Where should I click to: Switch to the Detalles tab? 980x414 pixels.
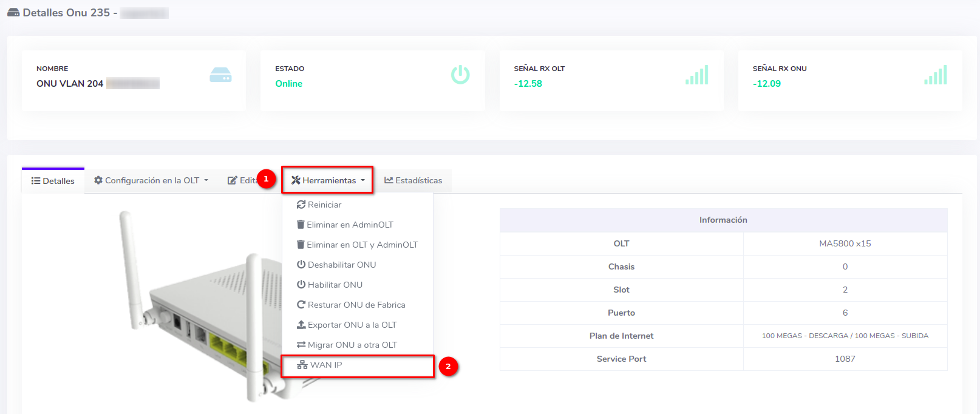53,181
